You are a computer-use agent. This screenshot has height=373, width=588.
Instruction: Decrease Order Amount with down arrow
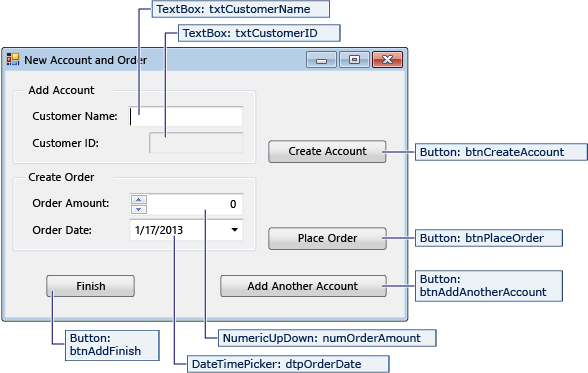(x=138, y=209)
